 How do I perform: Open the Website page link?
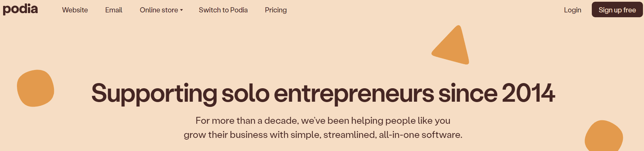click(x=75, y=10)
